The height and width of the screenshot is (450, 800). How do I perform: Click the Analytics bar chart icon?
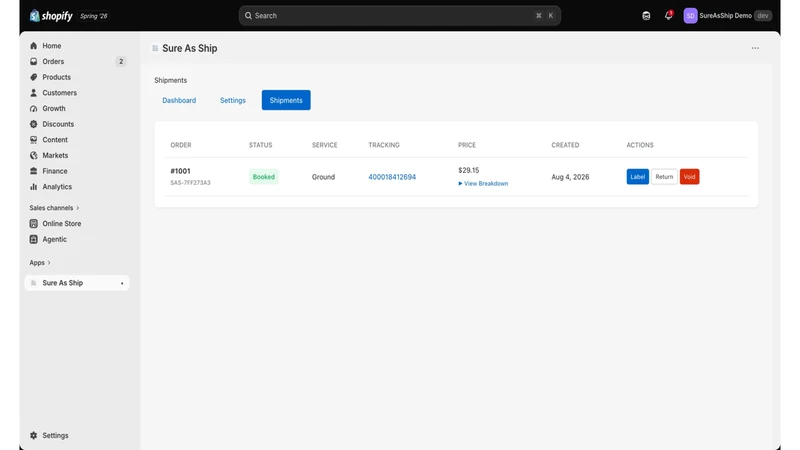34,187
